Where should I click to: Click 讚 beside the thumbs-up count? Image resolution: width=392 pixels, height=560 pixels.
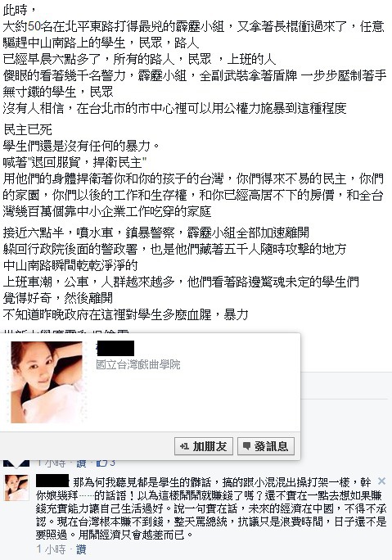pos(81,463)
